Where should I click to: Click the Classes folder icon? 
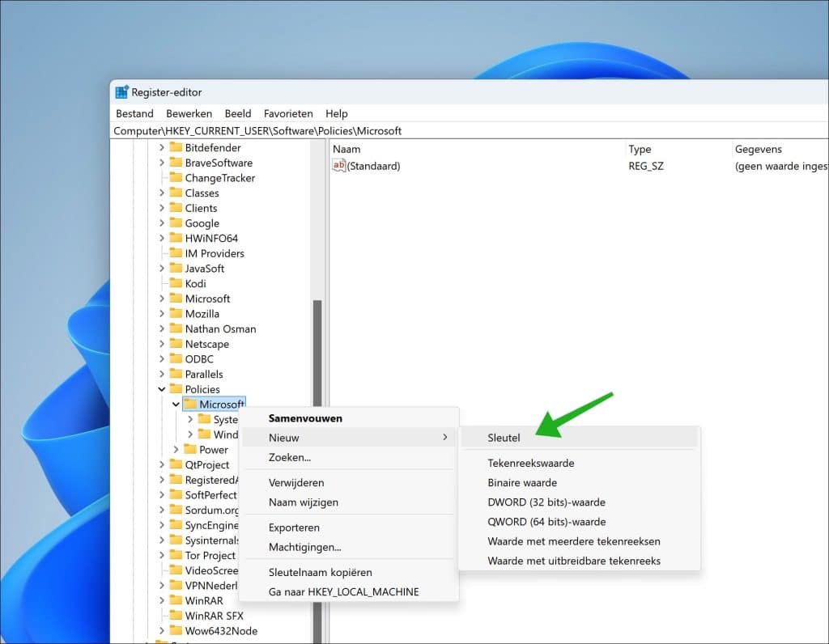pos(176,193)
